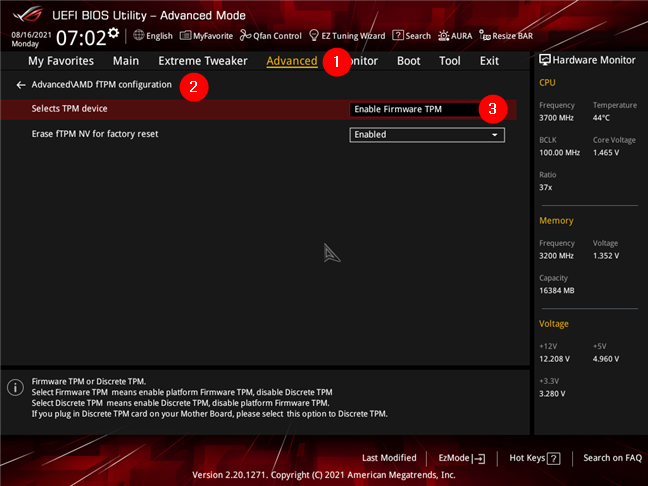The height and width of the screenshot is (486, 648).
Task: Click Core Voltage value 1.465 V
Action: click(606, 153)
